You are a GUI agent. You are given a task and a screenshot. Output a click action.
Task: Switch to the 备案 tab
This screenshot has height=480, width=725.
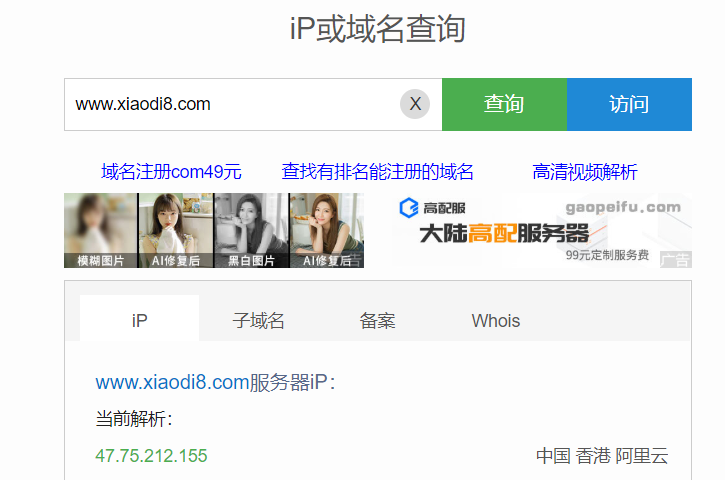[x=377, y=320]
